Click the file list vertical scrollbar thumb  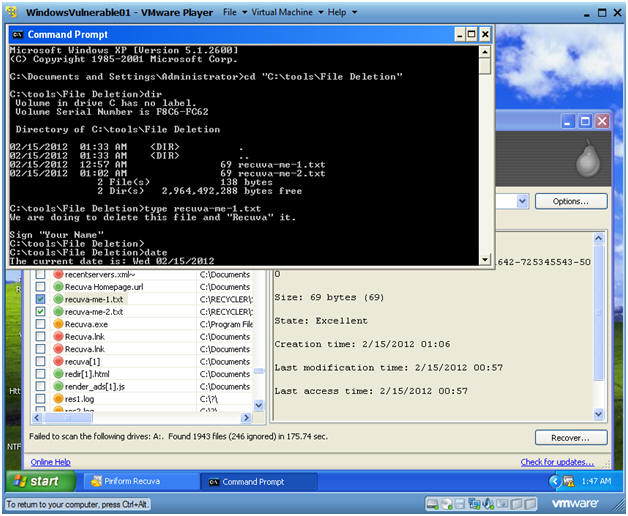pos(259,371)
